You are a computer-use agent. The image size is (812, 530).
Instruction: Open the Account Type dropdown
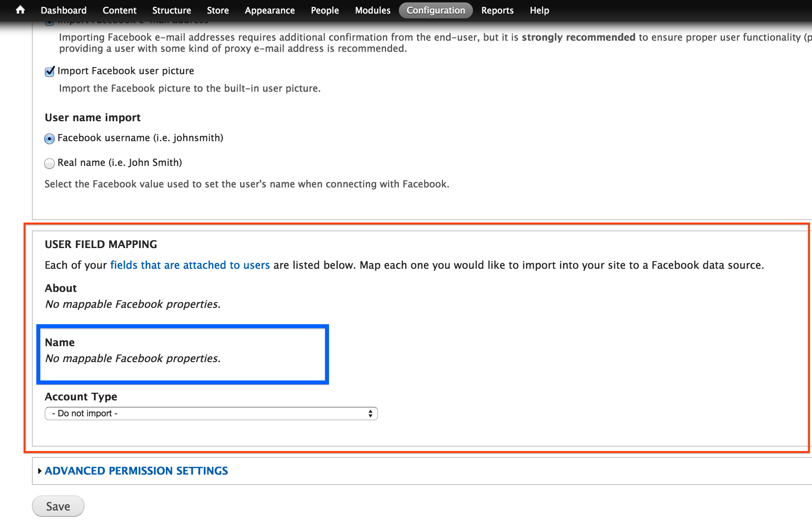click(211, 414)
